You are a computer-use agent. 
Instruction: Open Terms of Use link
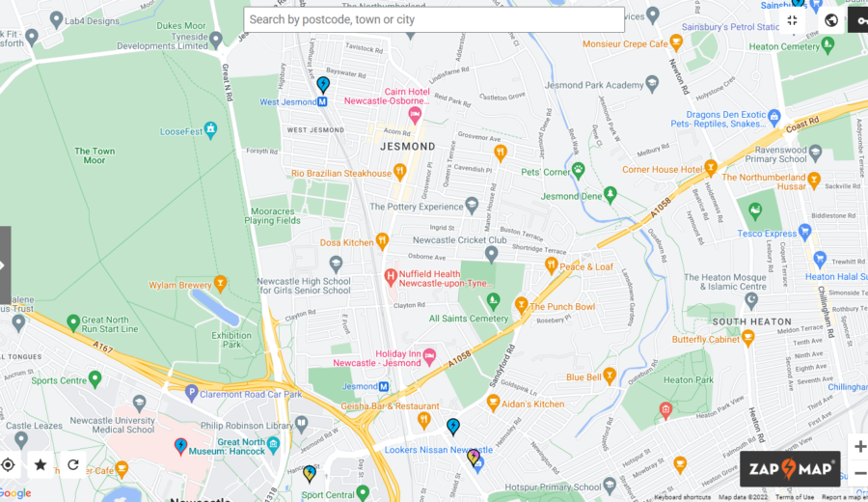pos(795,497)
